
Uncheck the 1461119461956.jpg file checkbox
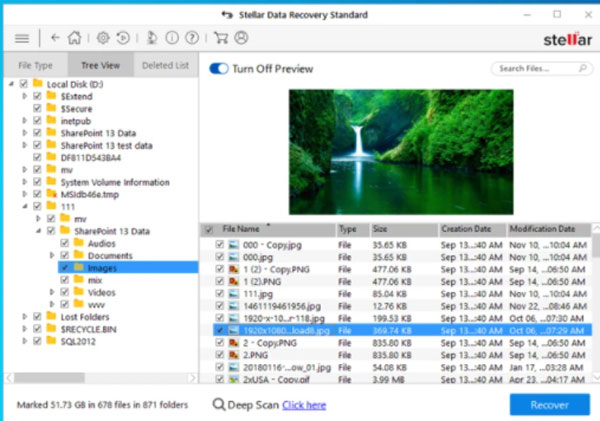220,305
